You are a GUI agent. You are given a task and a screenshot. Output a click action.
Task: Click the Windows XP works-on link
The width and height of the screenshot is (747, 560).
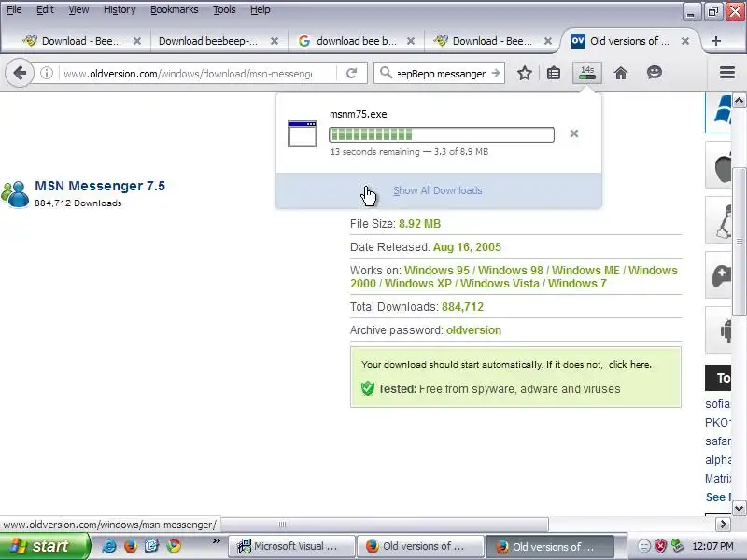coord(417,284)
